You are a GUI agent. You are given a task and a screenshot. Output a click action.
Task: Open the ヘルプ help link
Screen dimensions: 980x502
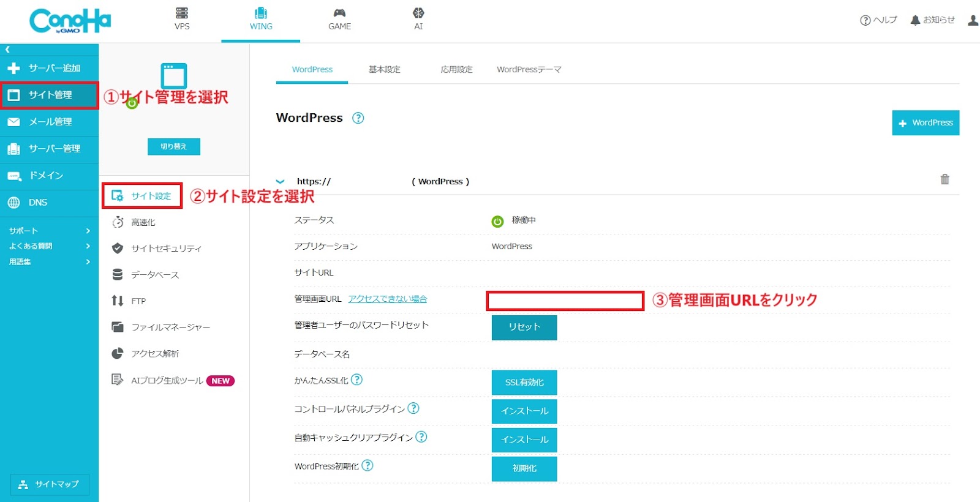click(x=878, y=20)
